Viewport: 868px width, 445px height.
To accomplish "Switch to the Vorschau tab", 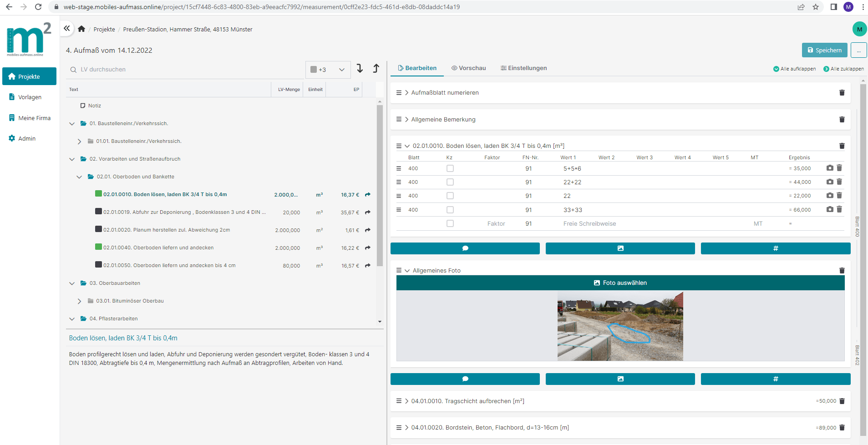I will [x=468, y=68].
